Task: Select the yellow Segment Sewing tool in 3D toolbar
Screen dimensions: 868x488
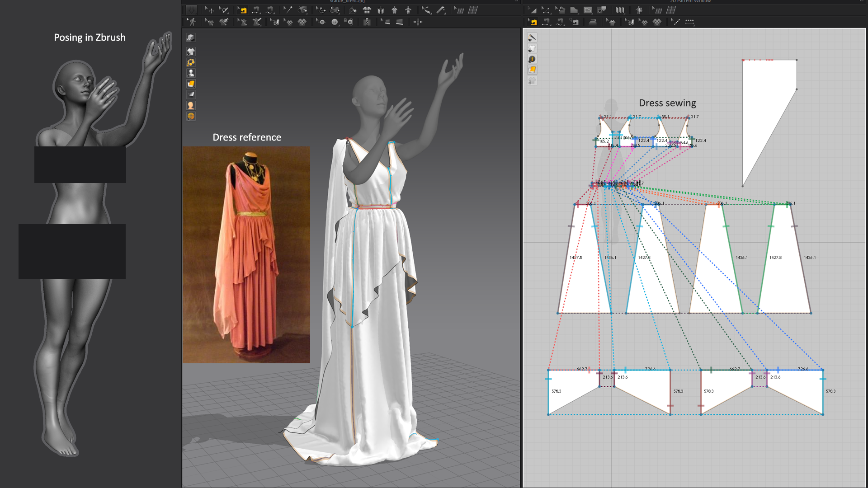Action: click(243, 10)
